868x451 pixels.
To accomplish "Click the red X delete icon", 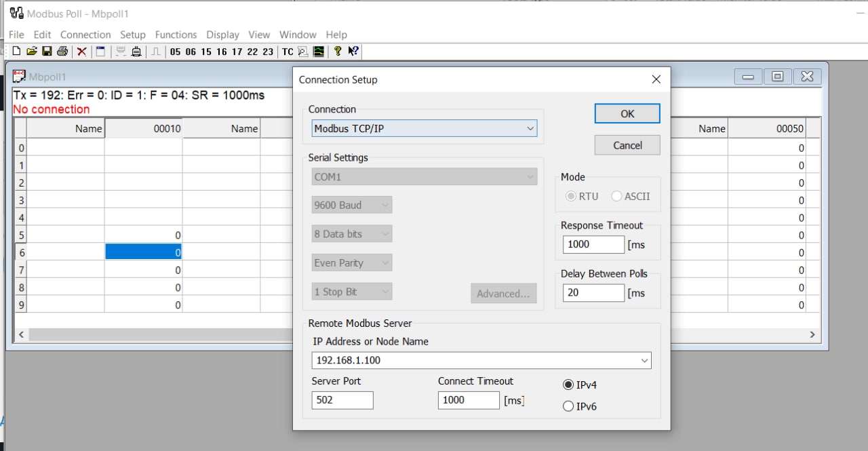I will tap(81, 52).
